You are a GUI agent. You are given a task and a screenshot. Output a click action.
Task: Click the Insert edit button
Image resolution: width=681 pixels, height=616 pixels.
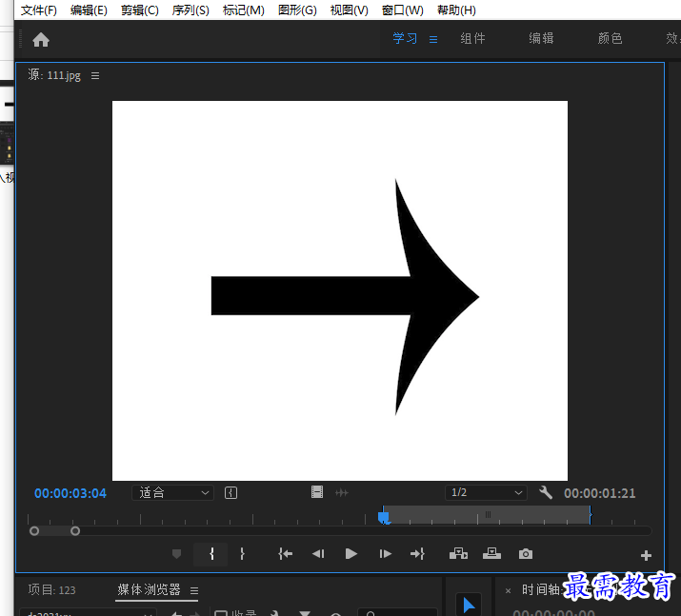(x=458, y=553)
